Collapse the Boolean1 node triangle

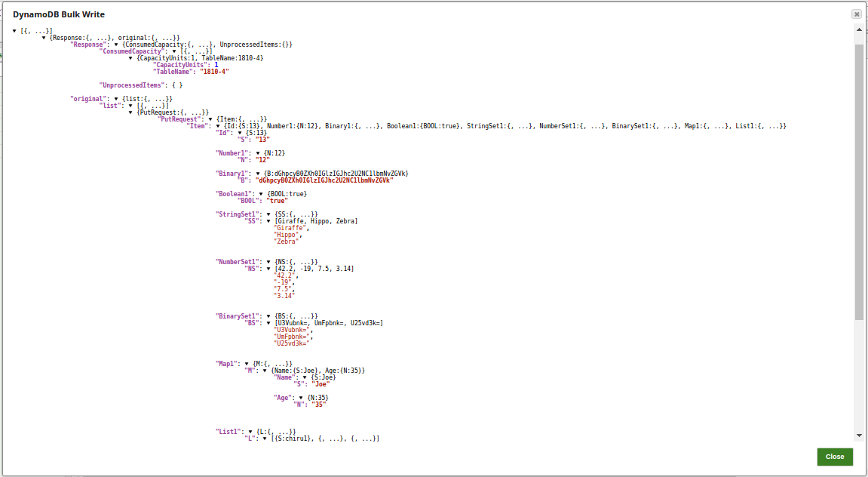click(x=261, y=194)
